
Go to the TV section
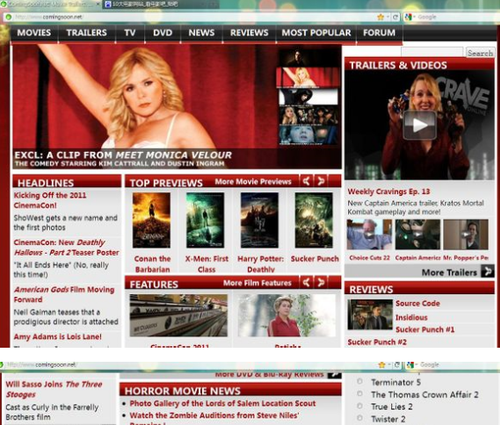130,33
